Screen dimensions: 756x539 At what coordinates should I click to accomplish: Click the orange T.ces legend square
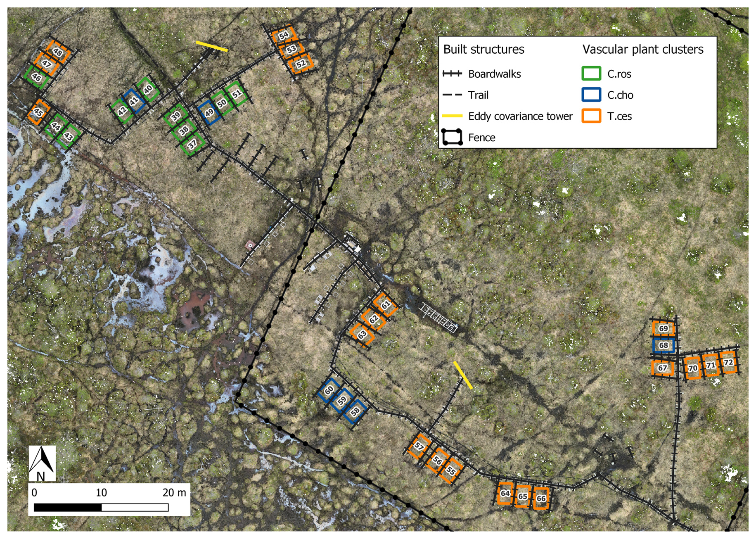click(x=591, y=116)
